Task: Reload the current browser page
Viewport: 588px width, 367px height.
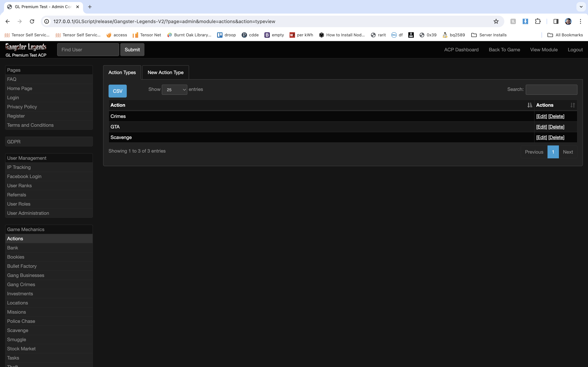Action: click(32, 21)
